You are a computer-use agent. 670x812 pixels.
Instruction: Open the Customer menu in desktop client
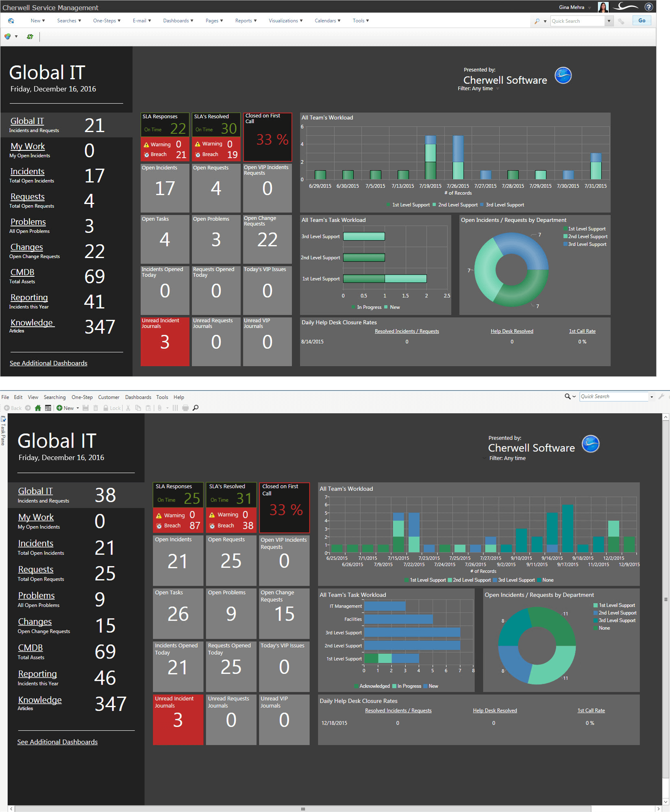(109, 397)
